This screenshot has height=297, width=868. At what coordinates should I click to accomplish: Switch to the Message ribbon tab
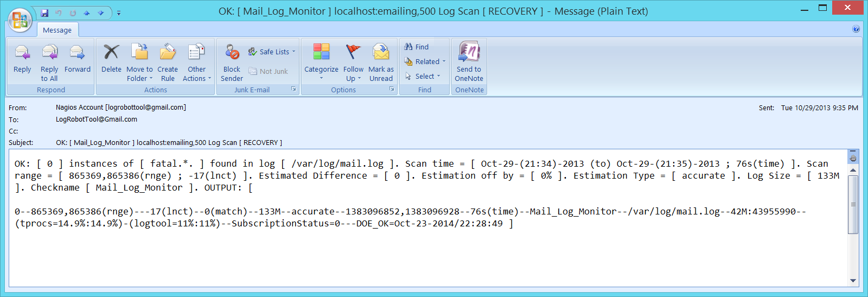[x=57, y=30]
